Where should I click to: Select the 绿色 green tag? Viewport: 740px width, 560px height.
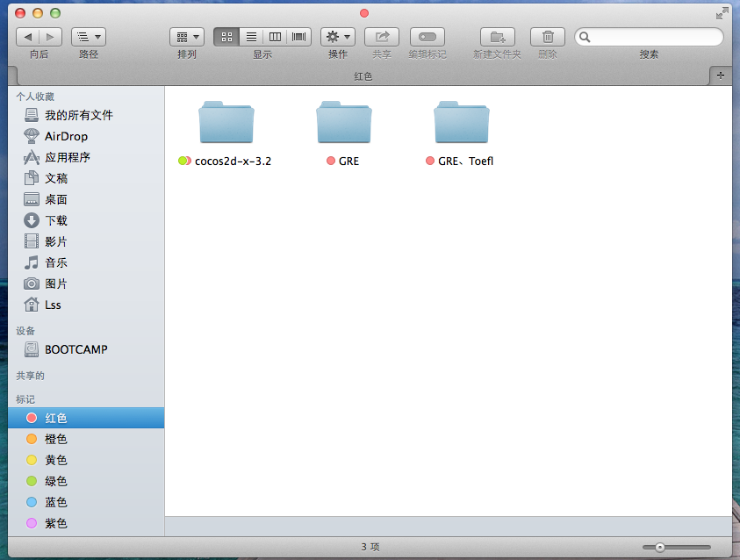pos(86,481)
